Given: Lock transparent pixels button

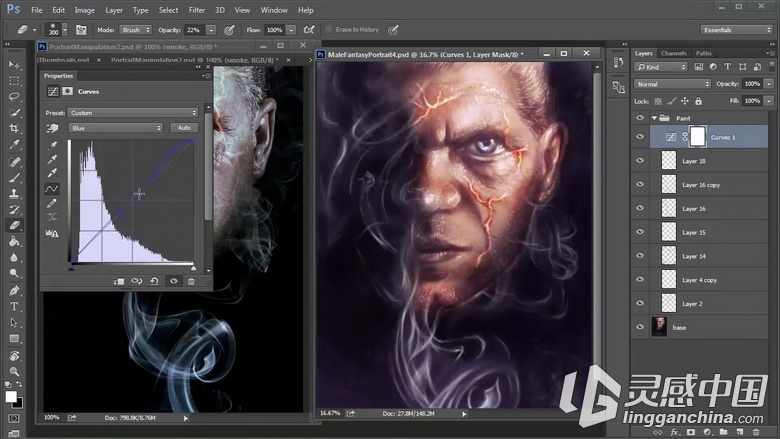Looking at the screenshot, I should (x=658, y=101).
